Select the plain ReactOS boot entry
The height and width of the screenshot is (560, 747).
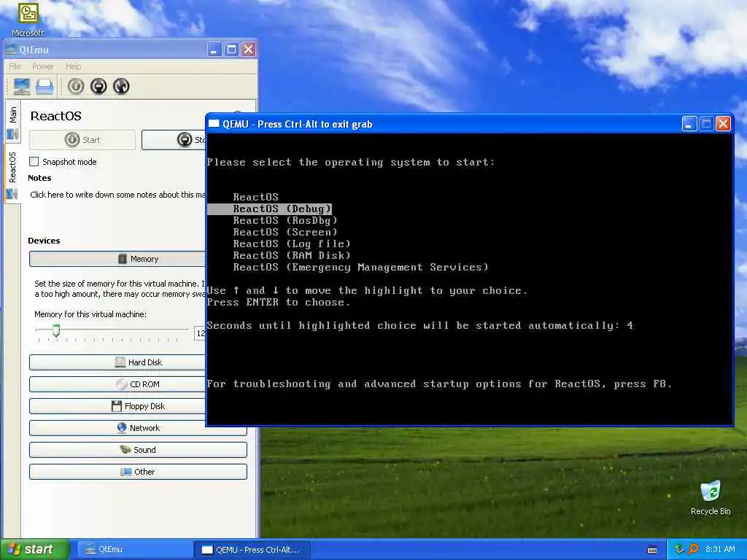coord(255,197)
